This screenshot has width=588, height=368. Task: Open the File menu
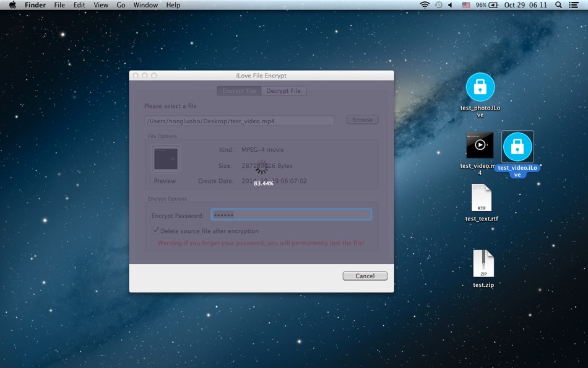pyautogui.click(x=59, y=5)
